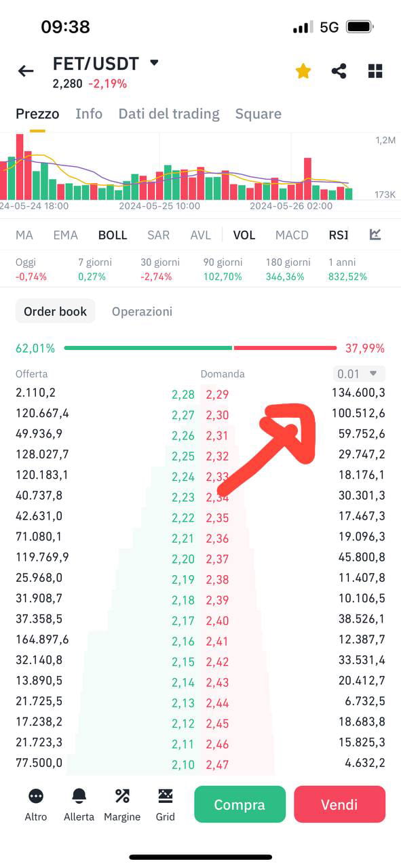Tap the buy/sell depth ratio bar
The image size is (401, 868).
point(200,347)
